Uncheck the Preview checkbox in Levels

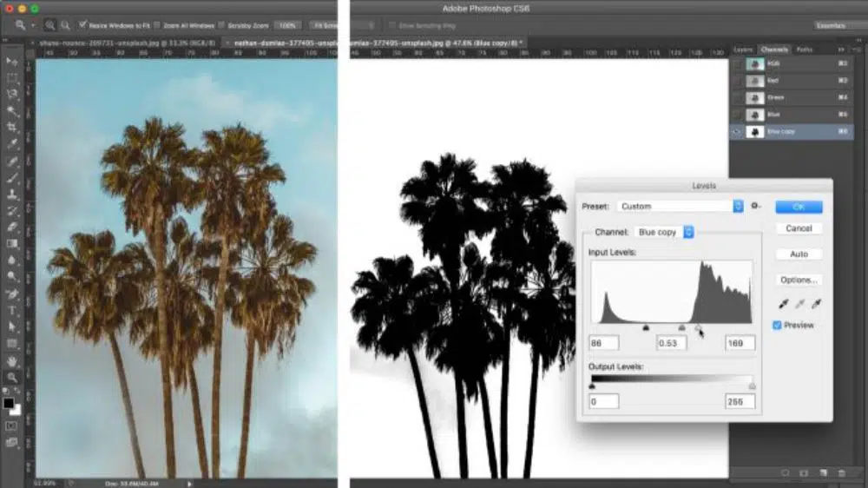pyautogui.click(x=778, y=325)
